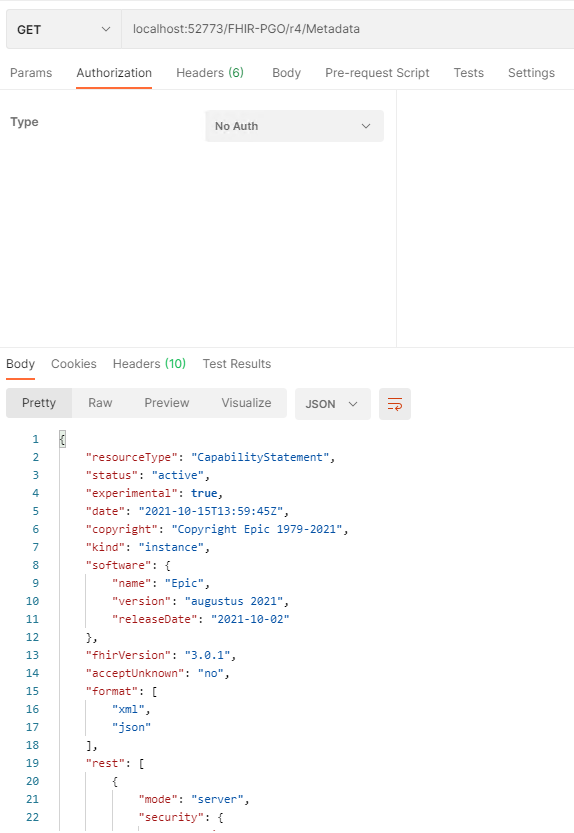Select the request Body tab
The width and height of the screenshot is (574, 833).
[x=286, y=73]
